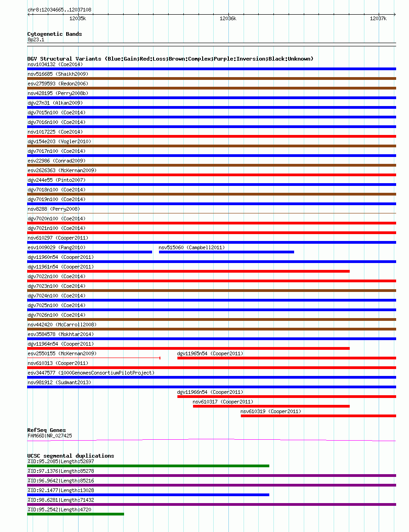Screen dimensions: 409x532
Task: Open FAM66D|NR_027425 RefSeq gene
Action: click(50, 436)
